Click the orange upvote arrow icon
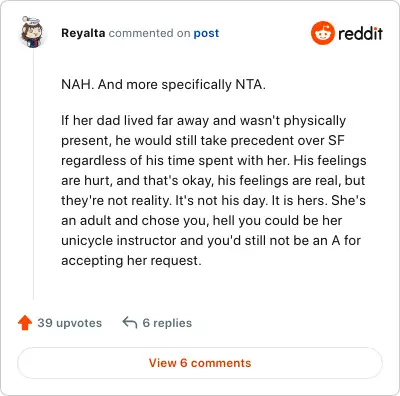This screenshot has height=396, width=400. pyautogui.click(x=25, y=323)
